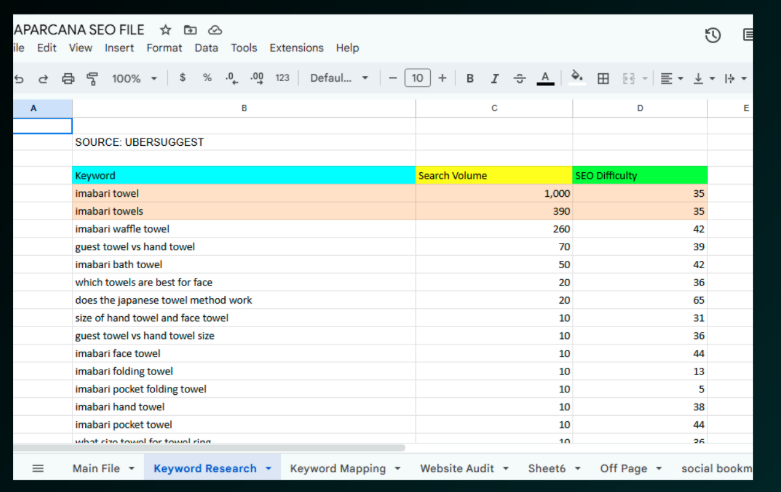Open the Format menu
This screenshot has height=492, width=781.
[164, 48]
